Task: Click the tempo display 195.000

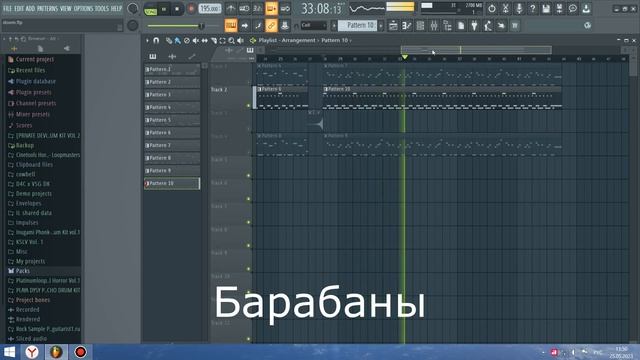Action: coord(210,9)
